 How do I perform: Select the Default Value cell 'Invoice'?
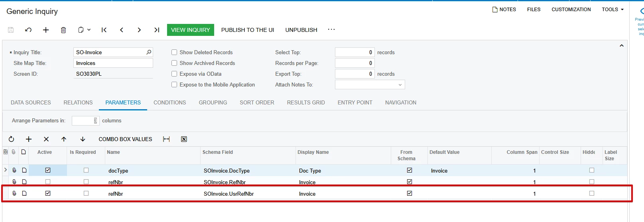tap(459, 171)
